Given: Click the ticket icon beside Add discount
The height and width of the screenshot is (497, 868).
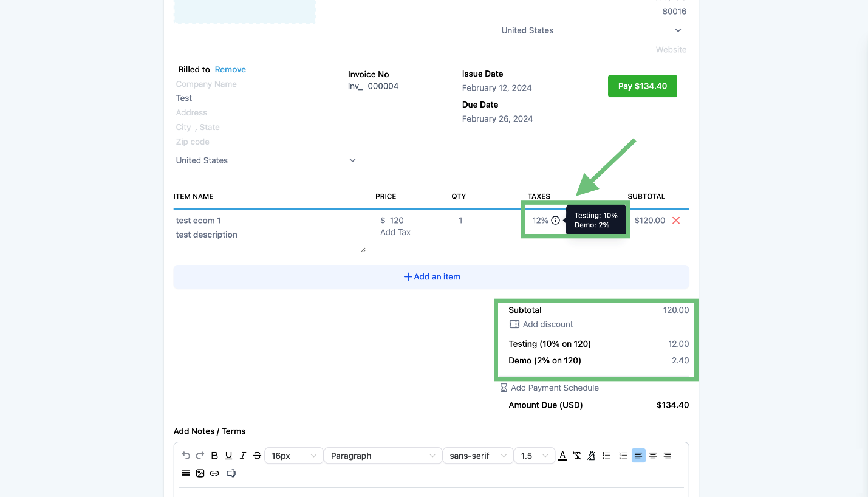Looking at the screenshot, I should (514, 324).
